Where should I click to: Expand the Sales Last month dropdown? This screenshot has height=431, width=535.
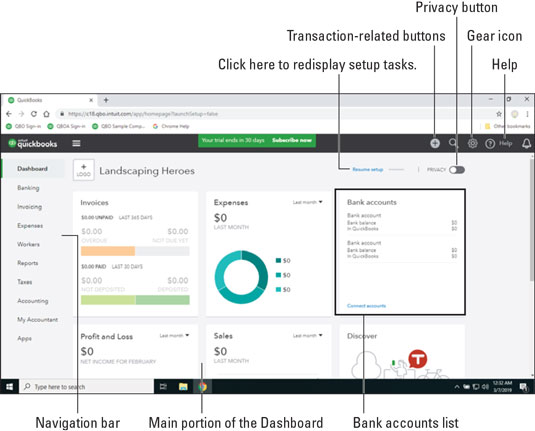click(307, 335)
